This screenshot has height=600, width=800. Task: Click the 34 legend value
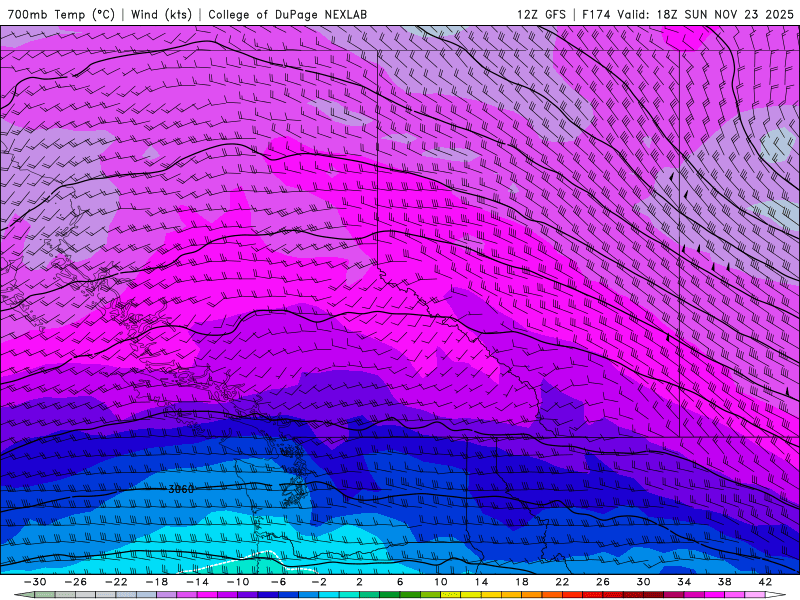(684, 582)
